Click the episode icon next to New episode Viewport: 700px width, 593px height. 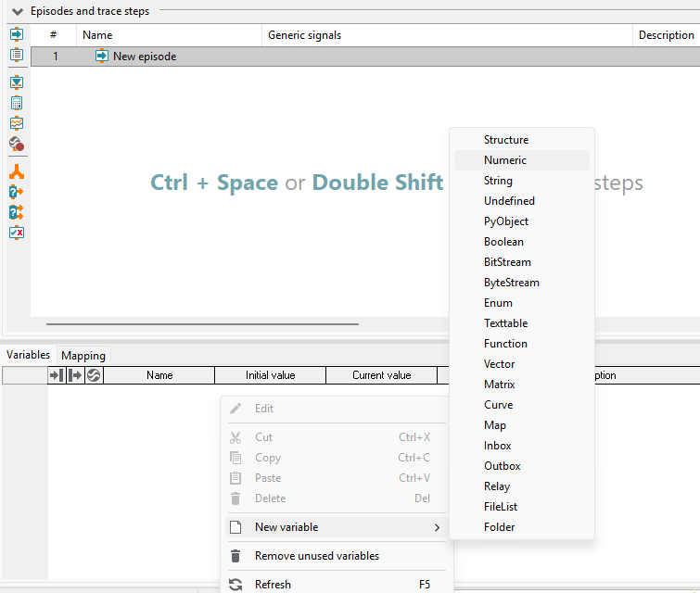pos(102,57)
